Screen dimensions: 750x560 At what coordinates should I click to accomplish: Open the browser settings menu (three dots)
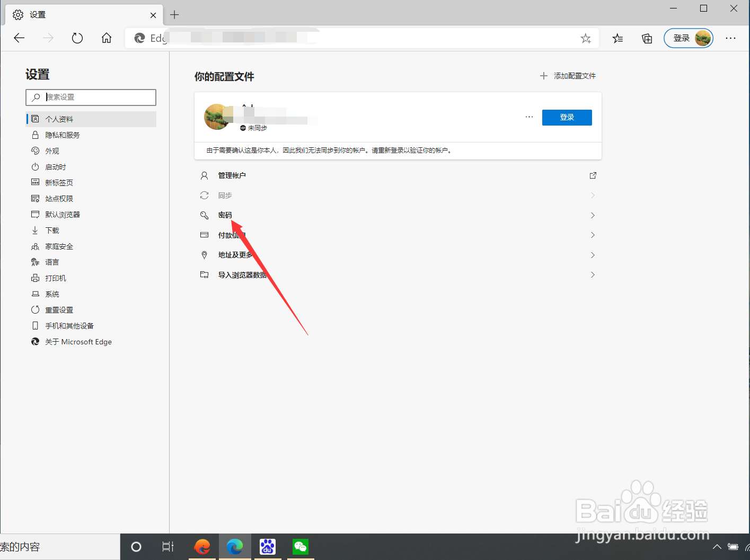pyautogui.click(x=731, y=38)
